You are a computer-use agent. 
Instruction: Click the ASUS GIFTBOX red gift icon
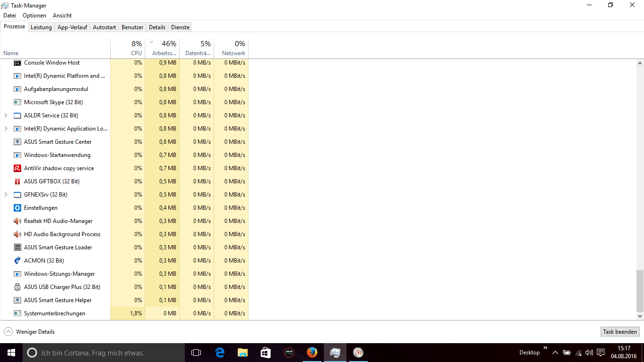17,181
